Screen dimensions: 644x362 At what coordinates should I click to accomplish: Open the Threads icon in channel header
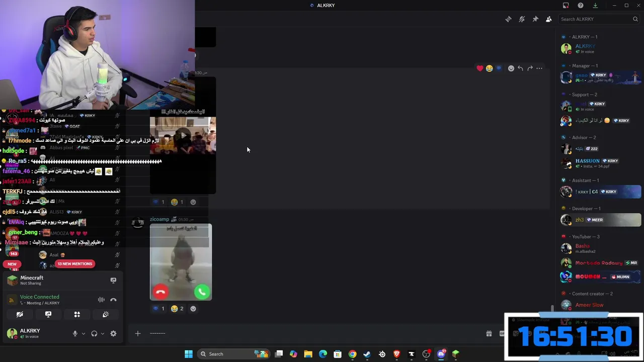(508, 19)
